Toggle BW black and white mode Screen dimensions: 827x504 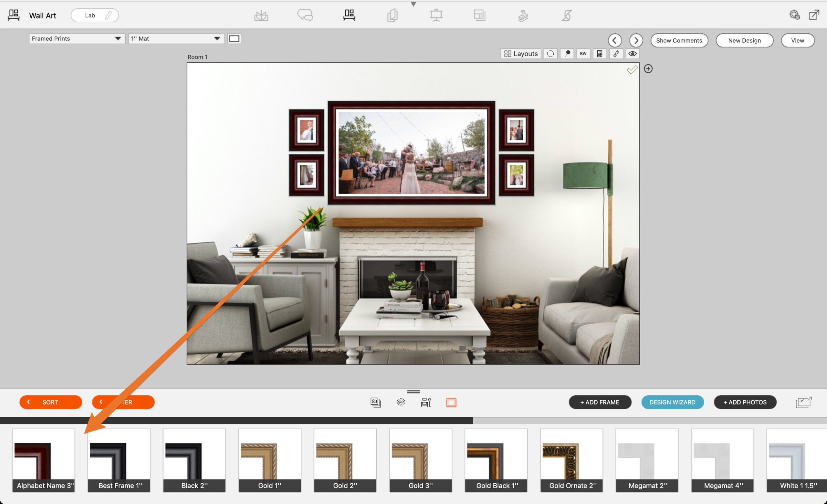pos(583,54)
